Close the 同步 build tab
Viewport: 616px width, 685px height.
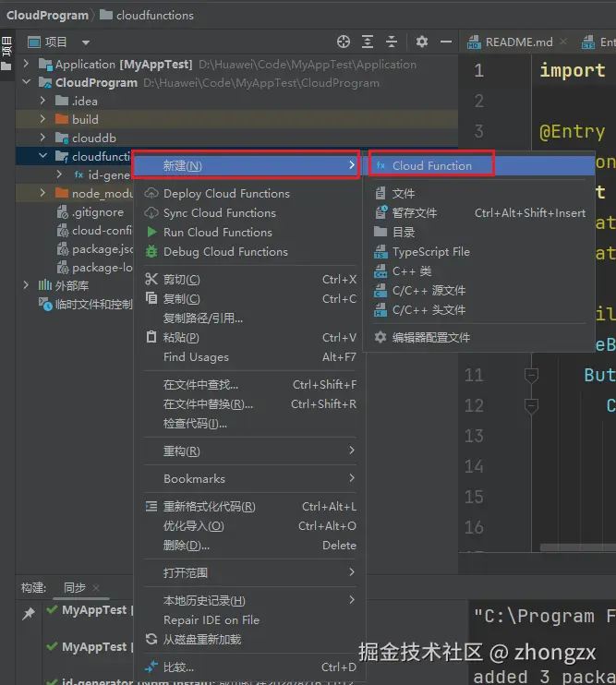[x=96, y=588]
